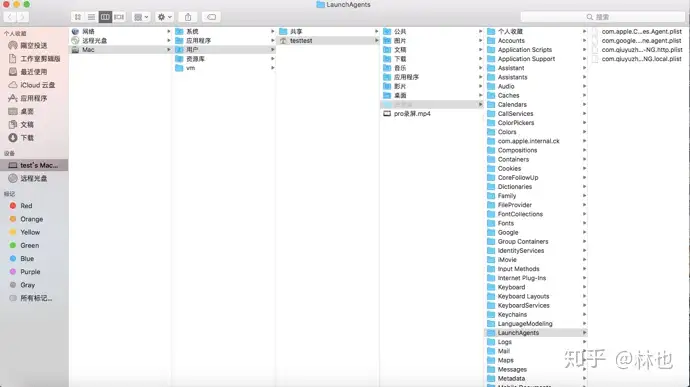Expand arrow next to Audio folder
Viewport: 690px width, 387px height.
tap(584, 86)
